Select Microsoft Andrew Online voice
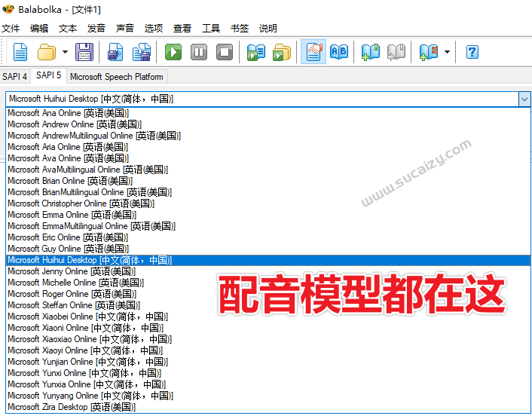The width and height of the screenshot is (532, 416). click(268, 124)
